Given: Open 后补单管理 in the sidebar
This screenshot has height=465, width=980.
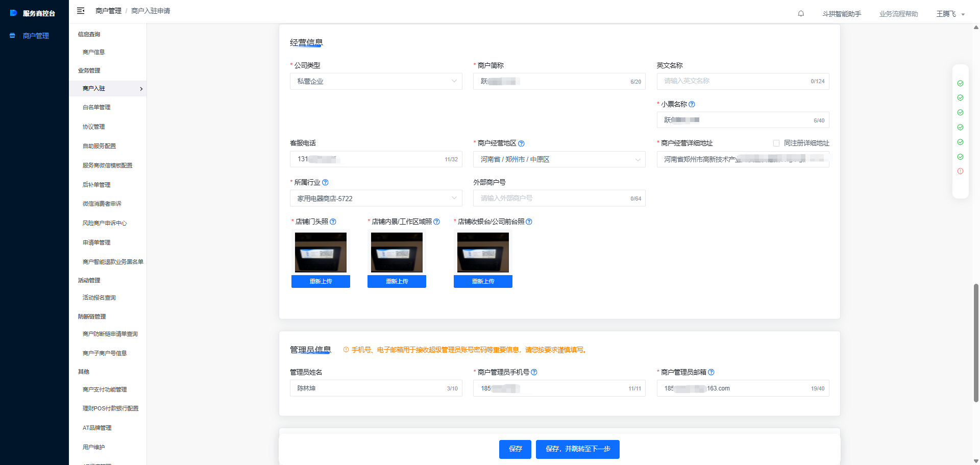Looking at the screenshot, I should (x=96, y=185).
